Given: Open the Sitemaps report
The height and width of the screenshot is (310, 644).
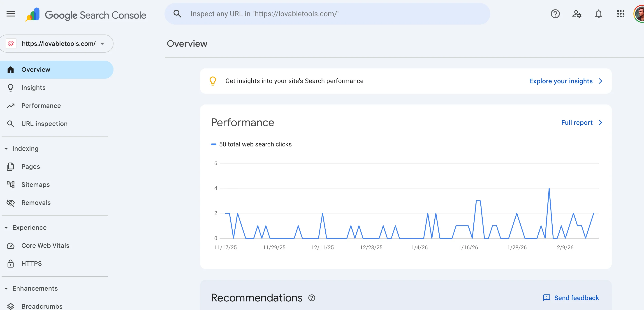Looking at the screenshot, I should pyautogui.click(x=35, y=185).
